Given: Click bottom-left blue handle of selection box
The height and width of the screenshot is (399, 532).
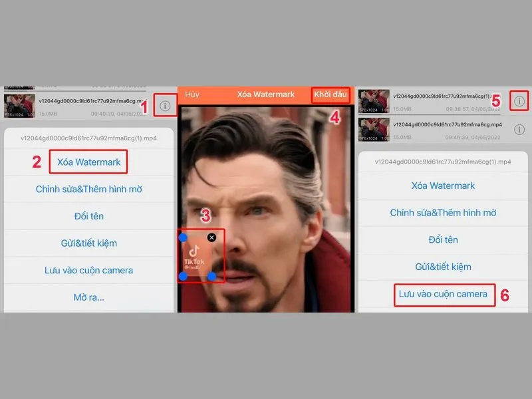Looking at the screenshot, I should click(x=183, y=277).
